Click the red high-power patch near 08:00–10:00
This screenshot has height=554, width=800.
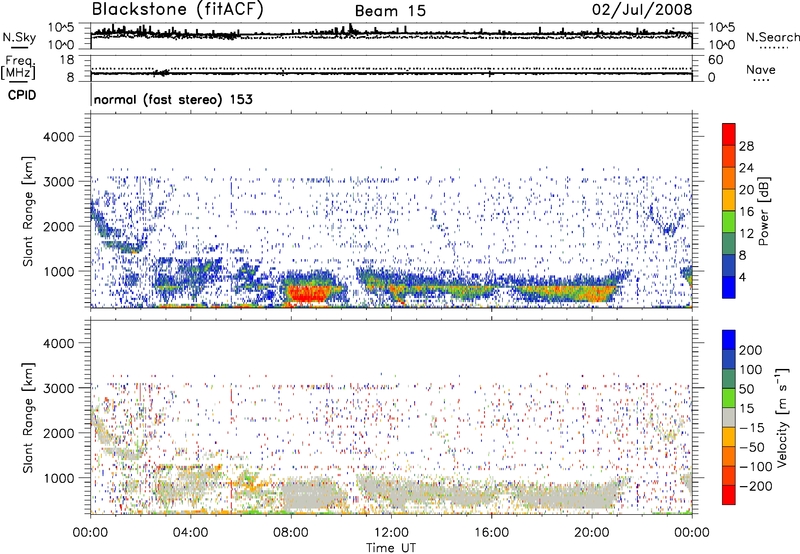[309, 293]
